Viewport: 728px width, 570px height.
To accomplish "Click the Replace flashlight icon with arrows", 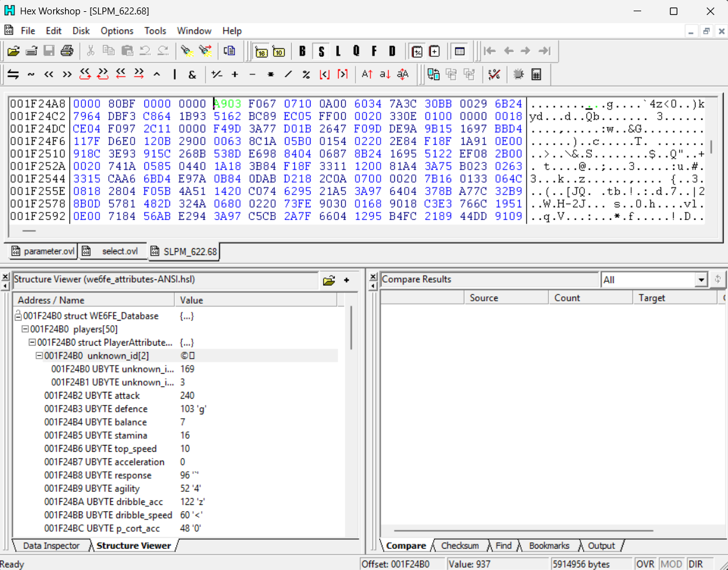I will pyautogui.click(x=205, y=51).
